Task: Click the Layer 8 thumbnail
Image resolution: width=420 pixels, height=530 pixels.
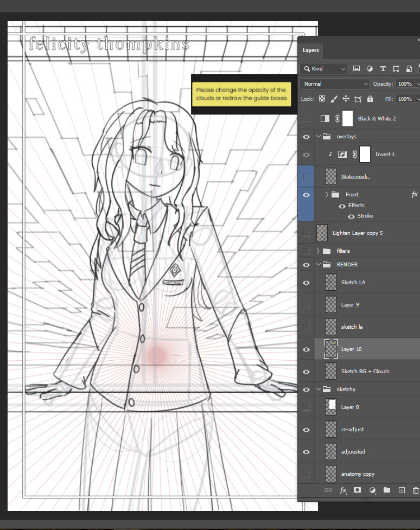Action: tap(330, 407)
